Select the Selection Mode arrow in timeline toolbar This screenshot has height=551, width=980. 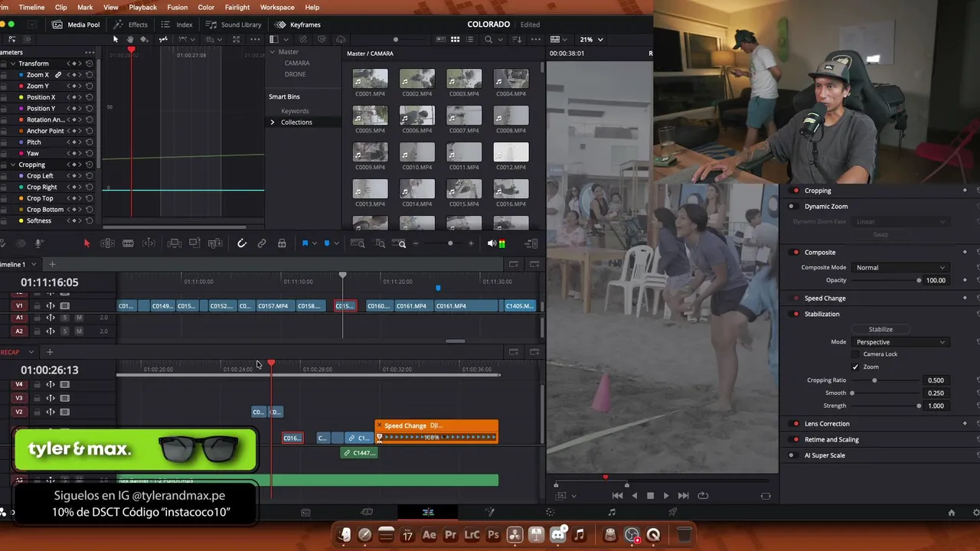[x=87, y=243]
